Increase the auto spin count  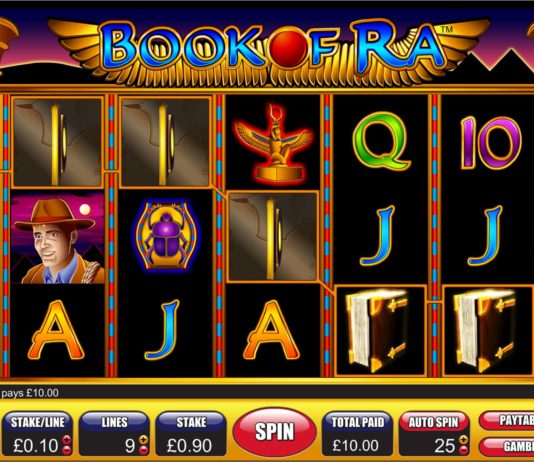pyautogui.click(x=463, y=440)
